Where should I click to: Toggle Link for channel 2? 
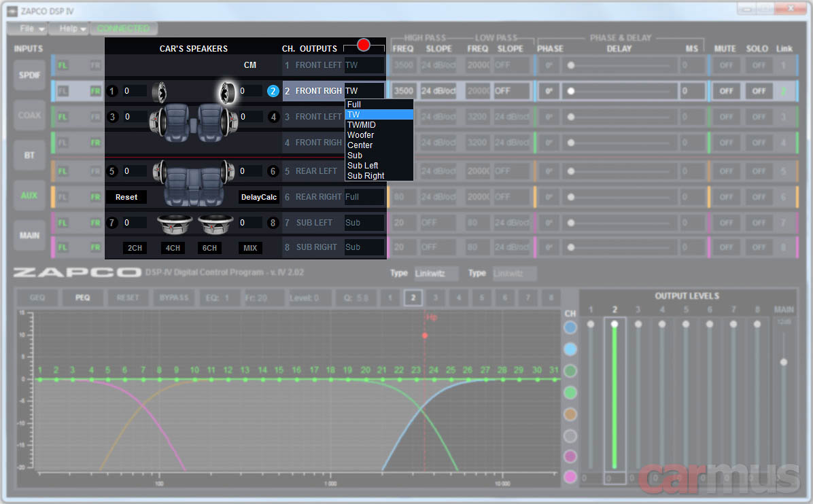coord(784,91)
